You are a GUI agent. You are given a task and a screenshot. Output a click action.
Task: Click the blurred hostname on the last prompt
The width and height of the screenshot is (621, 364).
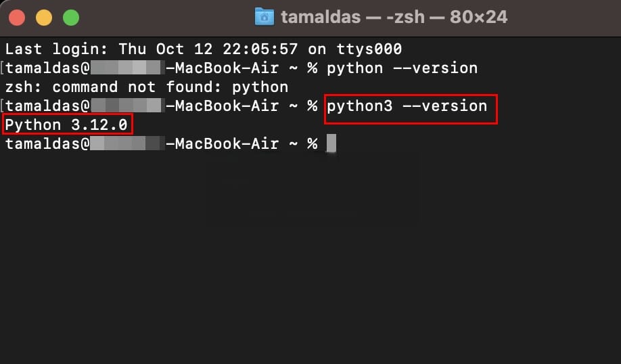(x=127, y=144)
